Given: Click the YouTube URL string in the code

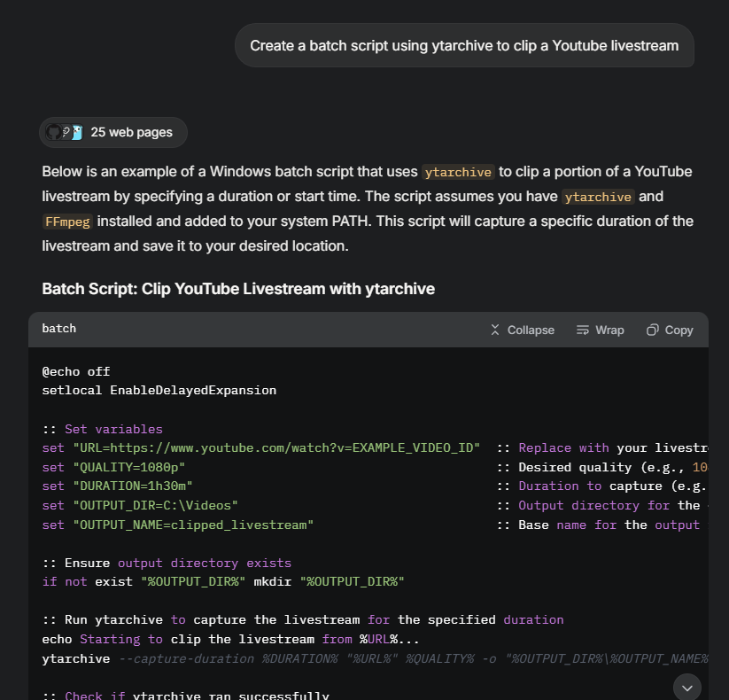Looking at the screenshot, I should tap(276, 447).
